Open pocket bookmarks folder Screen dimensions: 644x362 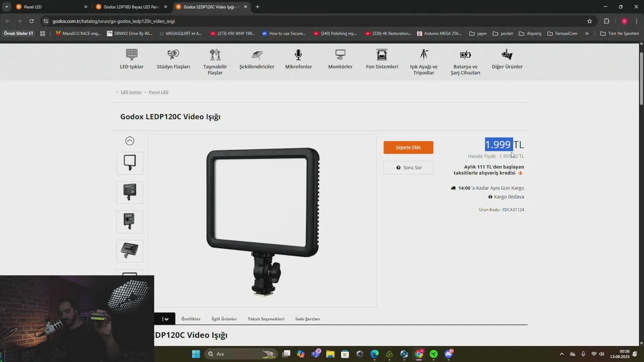(x=503, y=34)
